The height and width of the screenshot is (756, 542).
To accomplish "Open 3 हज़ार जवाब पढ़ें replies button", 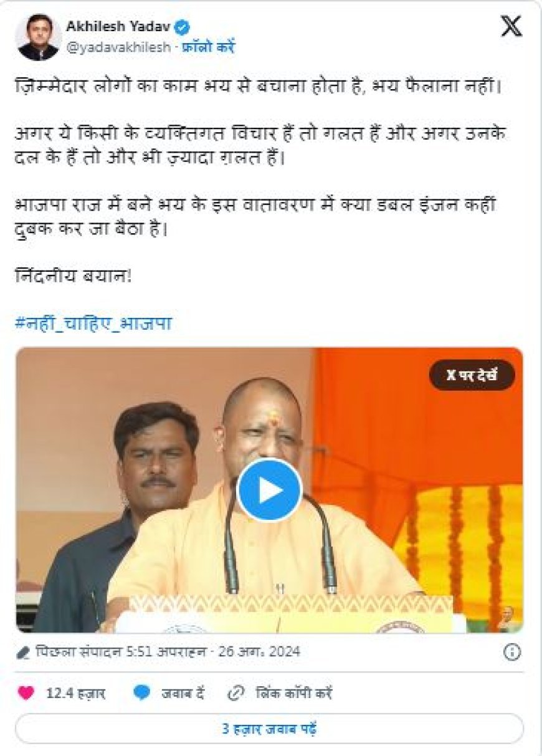I will click(269, 729).
